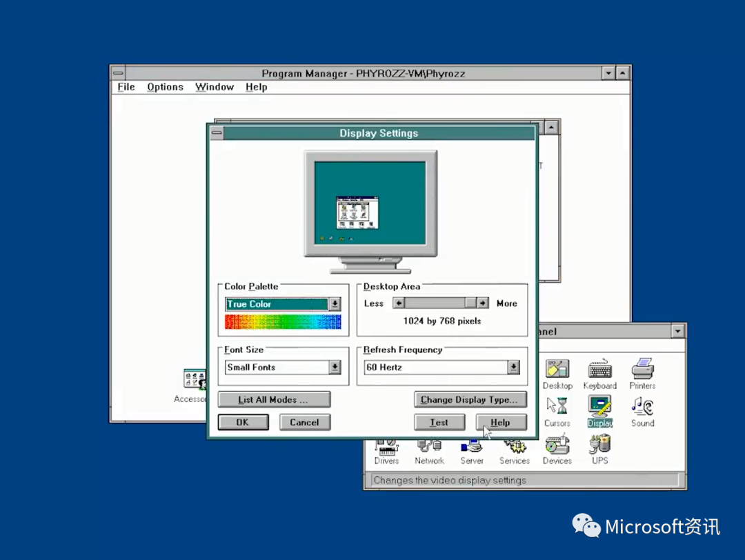Click the Desktop Area right arrow toward More
Image resolution: width=745 pixels, height=560 pixels.
tap(482, 303)
